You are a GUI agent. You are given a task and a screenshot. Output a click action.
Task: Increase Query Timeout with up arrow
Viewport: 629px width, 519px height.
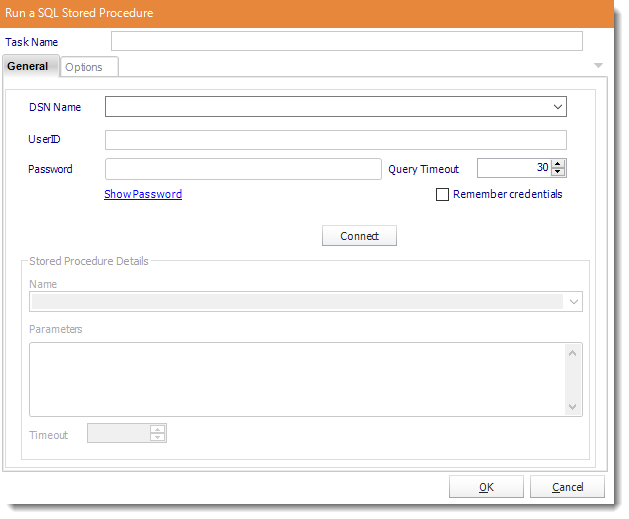click(558, 164)
